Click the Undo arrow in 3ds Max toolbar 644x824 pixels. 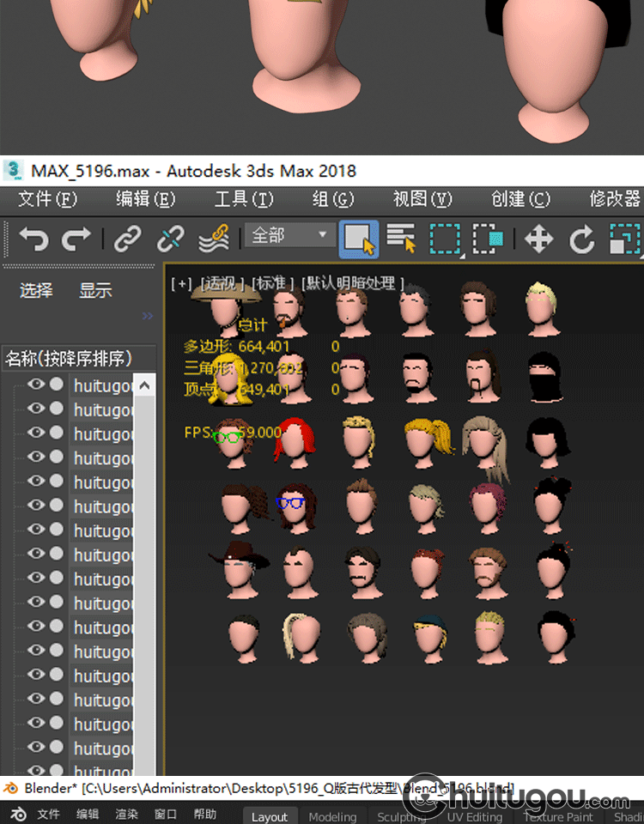(34, 239)
